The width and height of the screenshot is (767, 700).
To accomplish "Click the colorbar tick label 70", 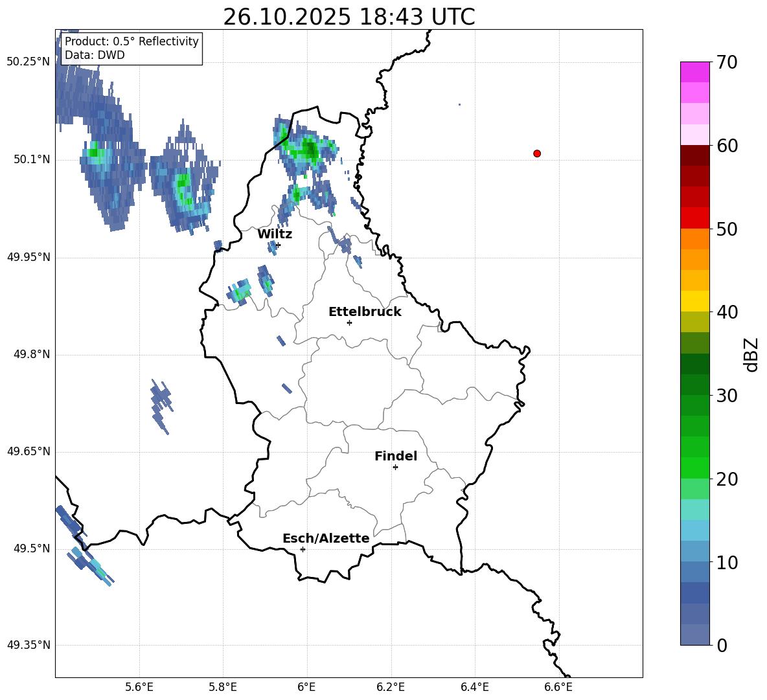I will coord(727,62).
